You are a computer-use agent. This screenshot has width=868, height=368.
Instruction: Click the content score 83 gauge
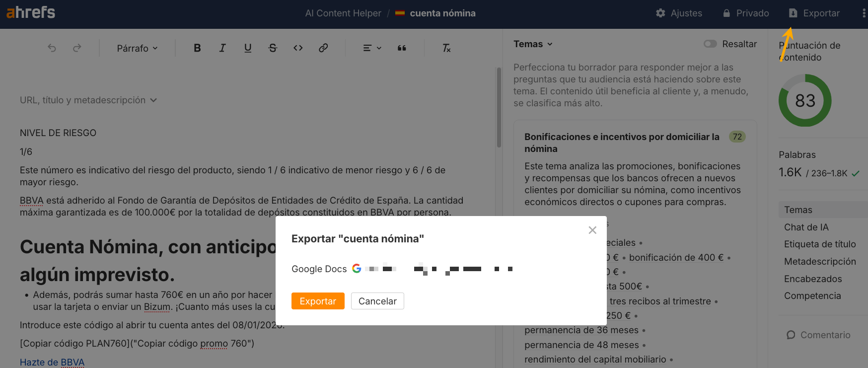[805, 100]
